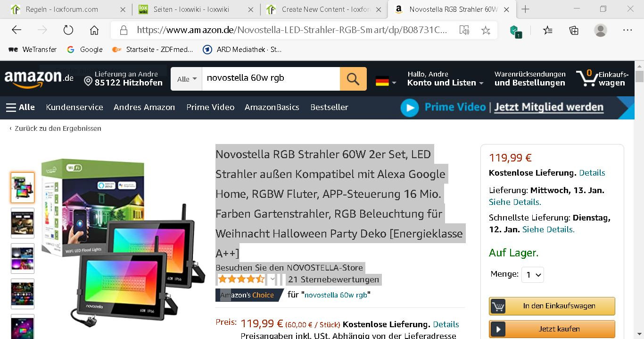Open the German flag language selector

tap(386, 82)
